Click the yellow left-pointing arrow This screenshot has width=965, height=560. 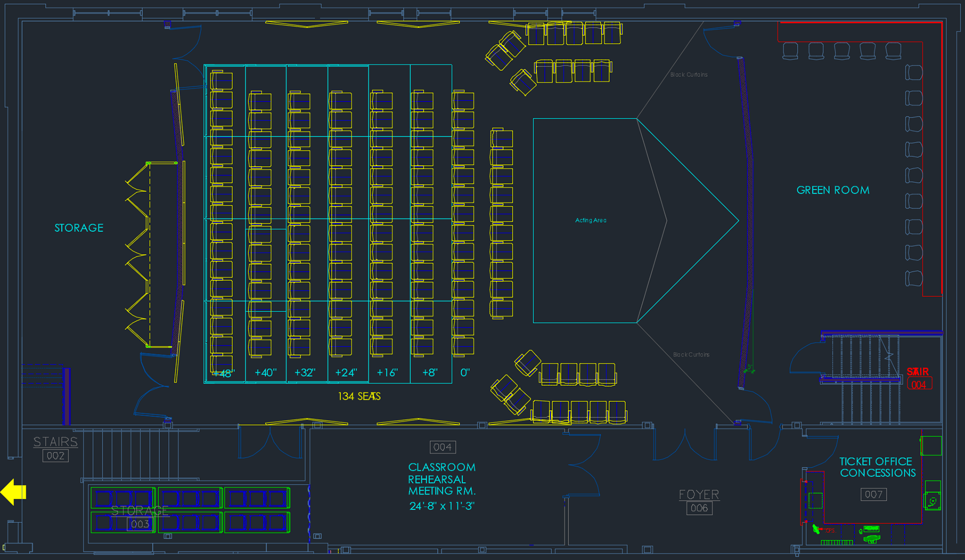(13, 492)
